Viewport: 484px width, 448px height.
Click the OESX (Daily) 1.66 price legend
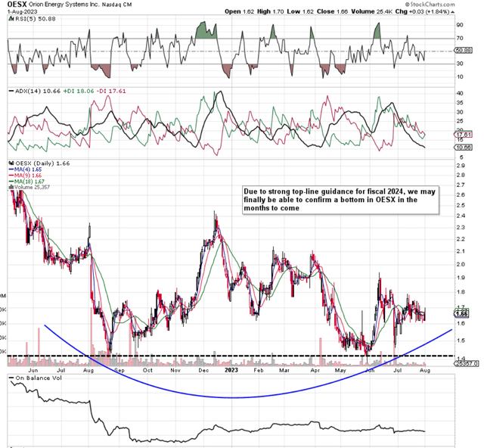[x=42, y=163]
